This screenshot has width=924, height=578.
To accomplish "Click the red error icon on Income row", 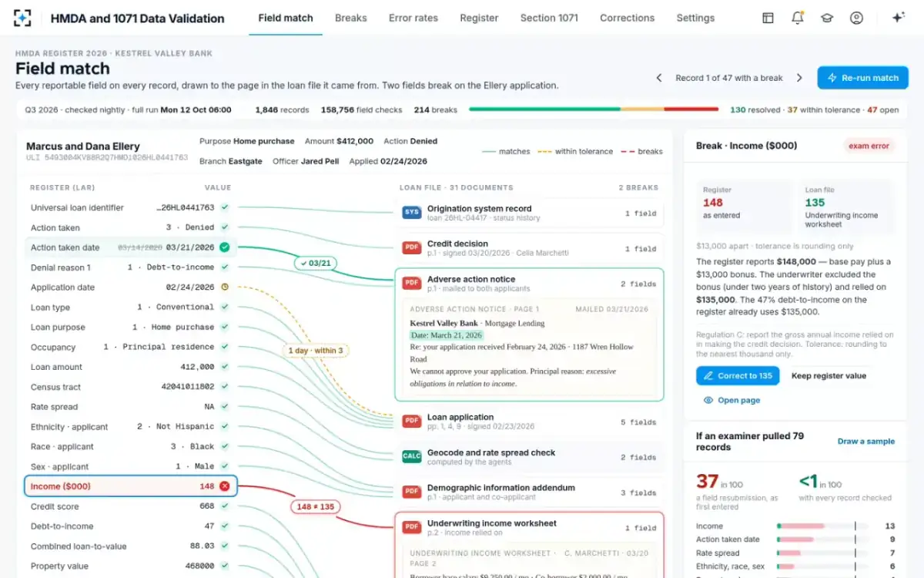I will pos(225,486).
